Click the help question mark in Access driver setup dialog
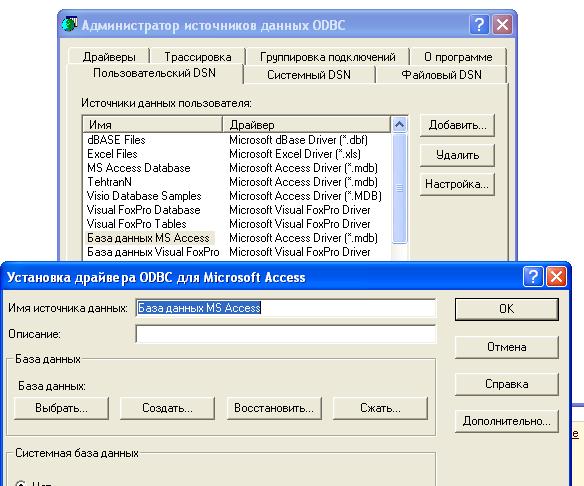 (533, 277)
